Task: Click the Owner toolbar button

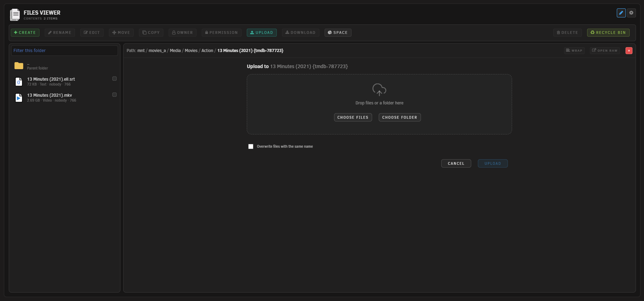Action: click(183, 32)
